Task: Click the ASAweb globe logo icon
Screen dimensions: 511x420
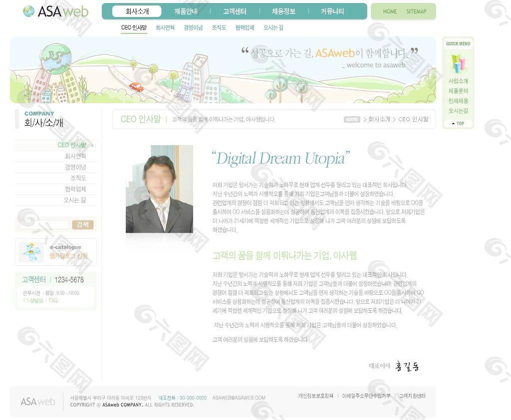Action: click(29, 11)
